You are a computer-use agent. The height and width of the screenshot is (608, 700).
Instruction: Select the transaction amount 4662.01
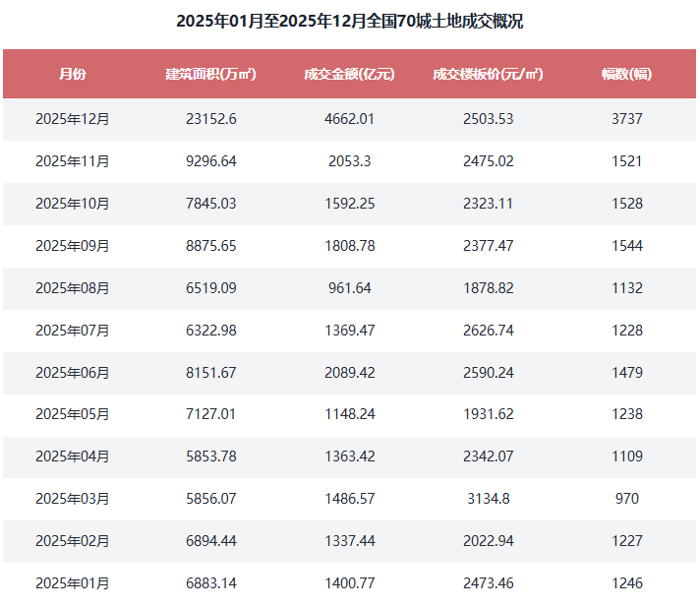click(x=349, y=119)
